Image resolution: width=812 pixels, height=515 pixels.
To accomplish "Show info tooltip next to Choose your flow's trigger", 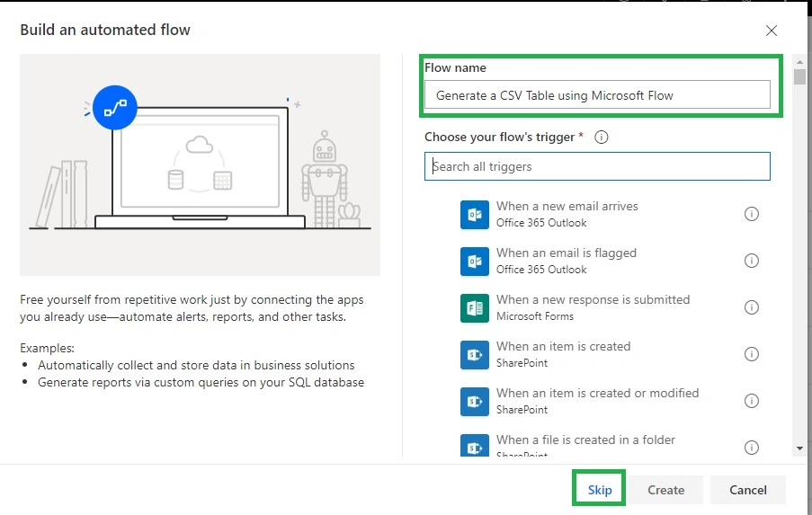I will tap(602, 138).
